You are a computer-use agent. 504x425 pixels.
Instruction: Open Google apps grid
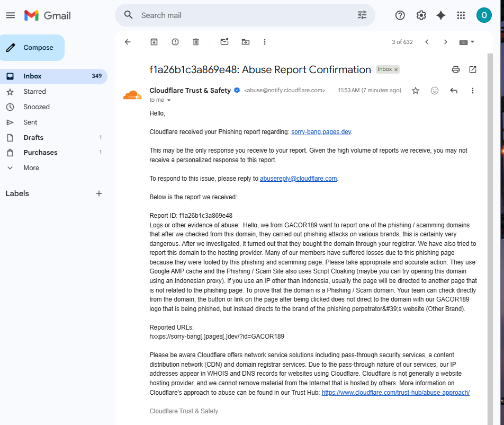(461, 15)
